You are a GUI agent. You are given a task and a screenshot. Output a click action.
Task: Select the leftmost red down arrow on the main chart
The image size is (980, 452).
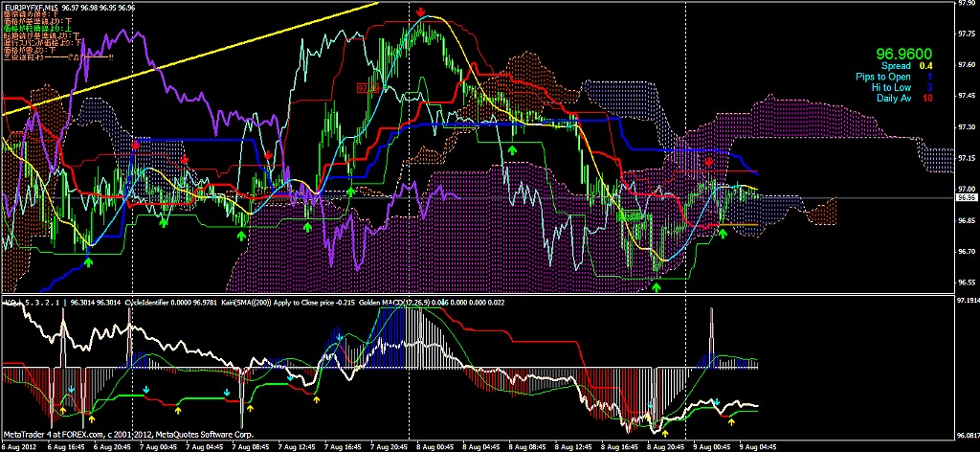pyautogui.click(x=135, y=145)
